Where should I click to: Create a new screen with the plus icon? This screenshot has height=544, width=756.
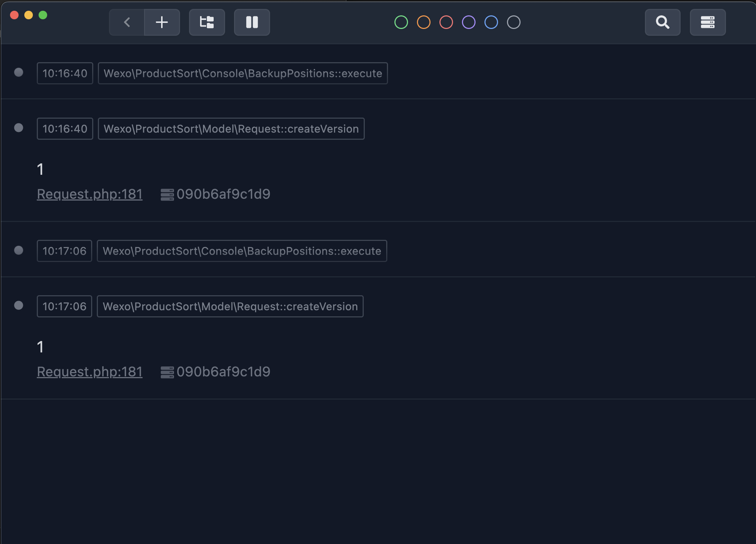pos(162,22)
